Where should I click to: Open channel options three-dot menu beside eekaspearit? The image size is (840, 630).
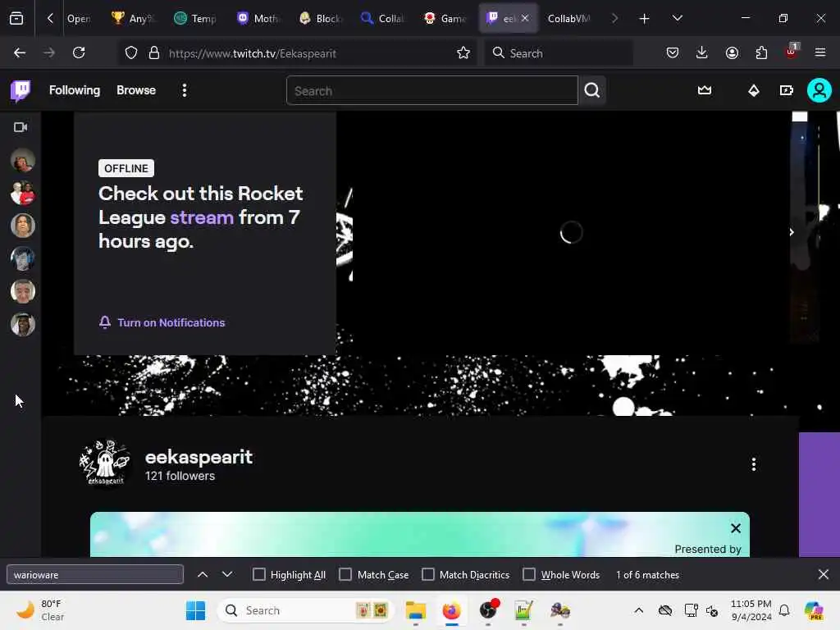[x=754, y=464]
